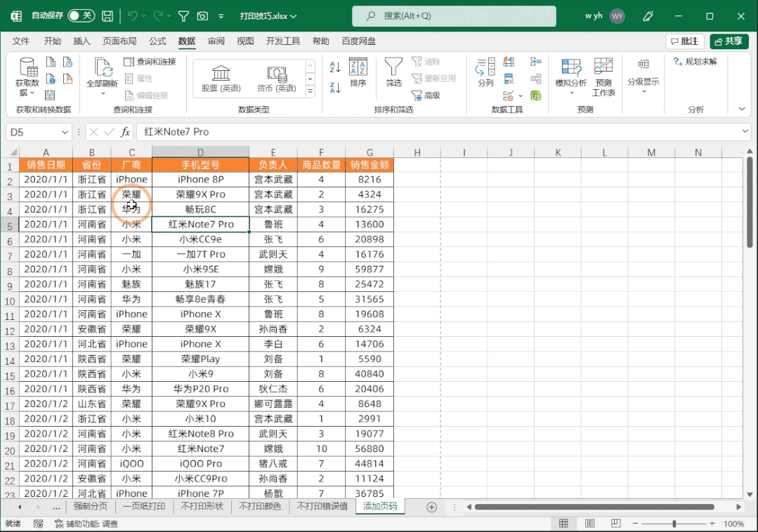Screen dimensions: 758x532
Task: Click the 筛选 funnel filter button
Action: [393, 72]
